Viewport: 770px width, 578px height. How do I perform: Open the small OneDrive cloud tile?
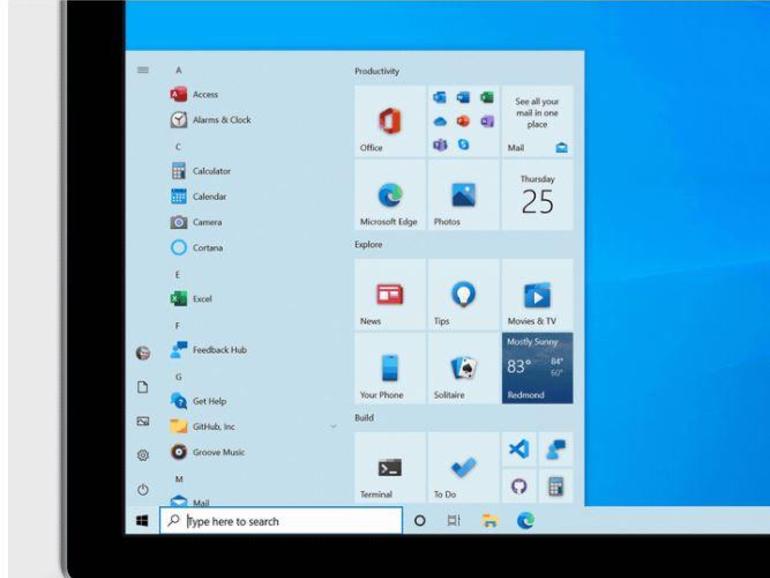(440, 121)
